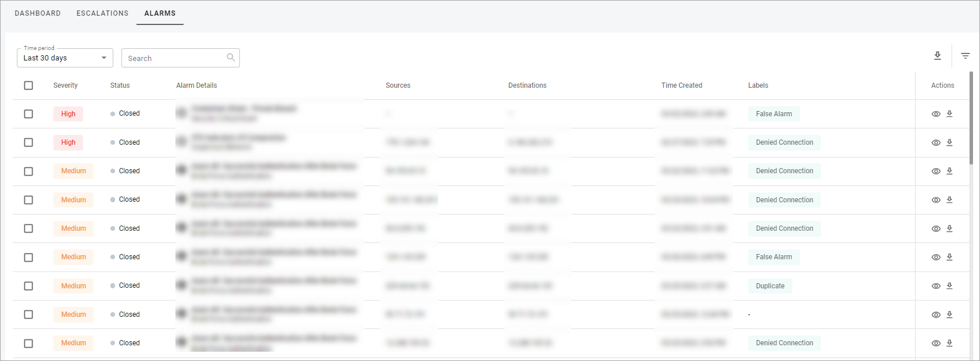980x361 pixels.
Task: Click the Denied Connection label on the High severity row
Action: click(x=784, y=142)
